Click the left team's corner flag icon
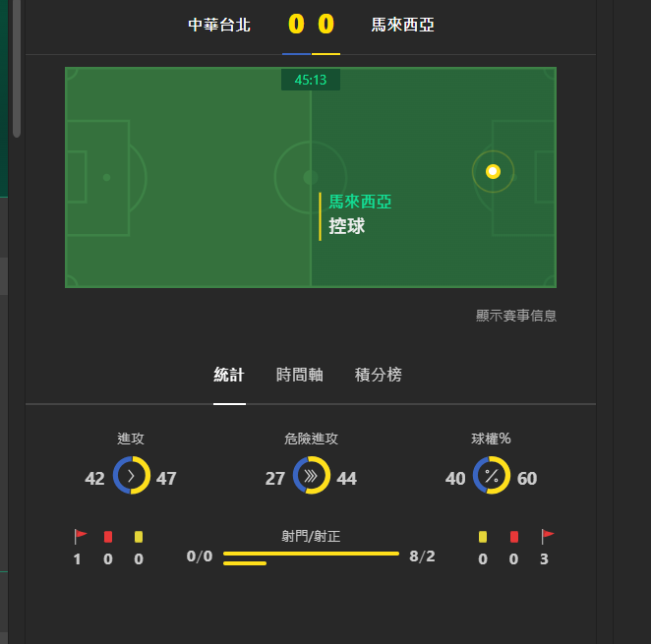The height and width of the screenshot is (644, 651). pyautogui.click(x=80, y=537)
